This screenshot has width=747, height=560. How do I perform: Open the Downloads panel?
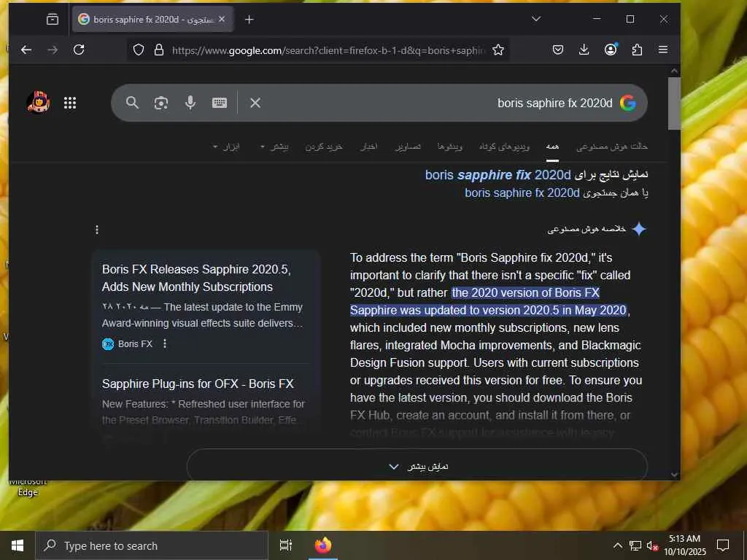[x=584, y=50]
